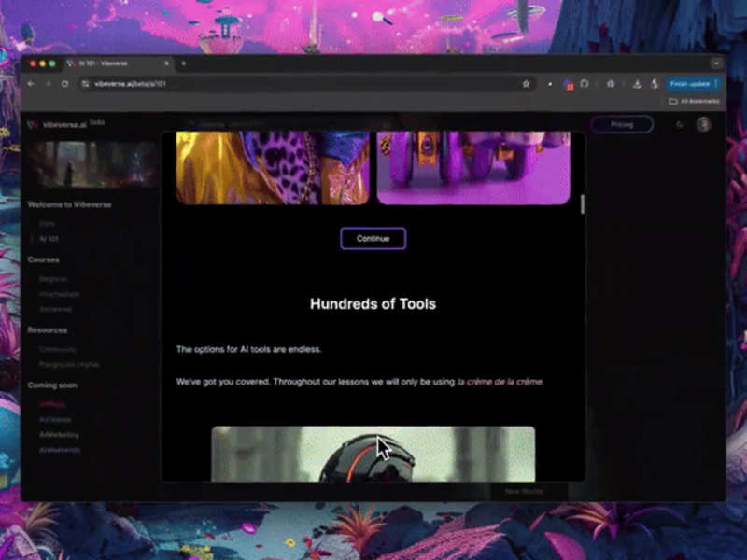Image resolution: width=747 pixels, height=560 pixels.
Task: Go back using the browser back arrow
Action: [31, 84]
